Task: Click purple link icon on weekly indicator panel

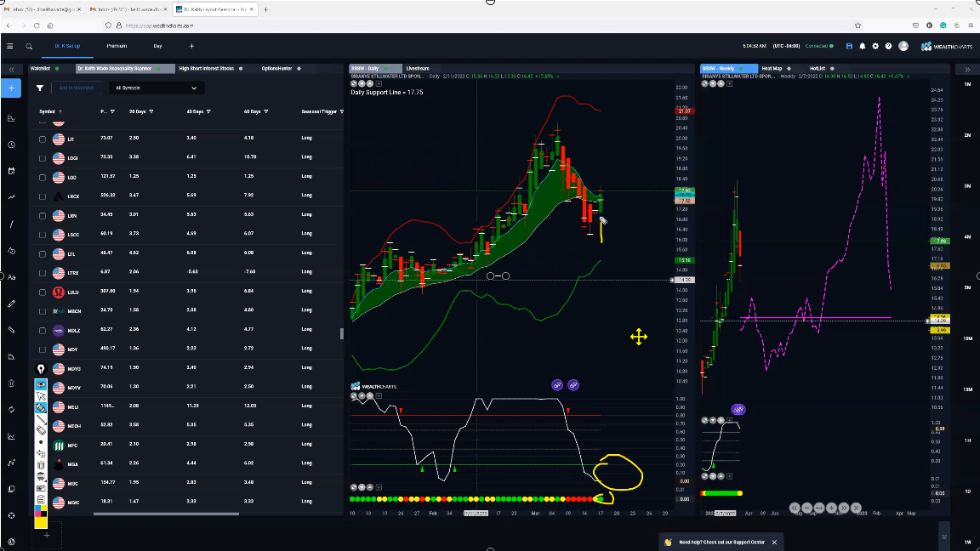Action: click(x=738, y=410)
